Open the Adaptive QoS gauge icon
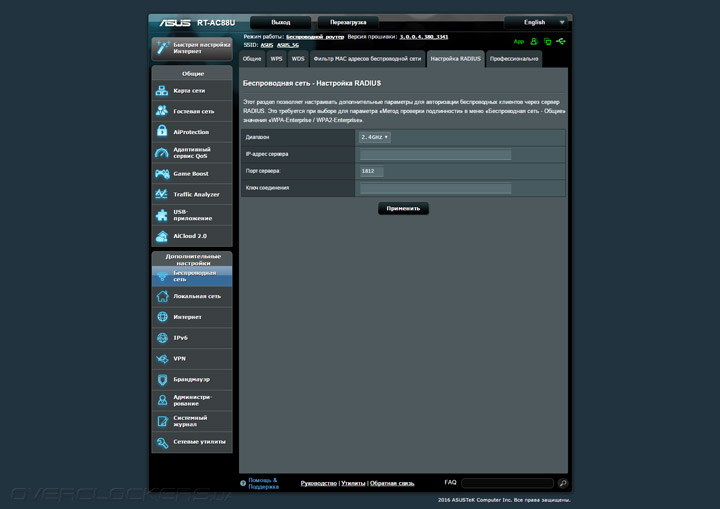The height and width of the screenshot is (509, 720). pyautogui.click(x=162, y=153)
